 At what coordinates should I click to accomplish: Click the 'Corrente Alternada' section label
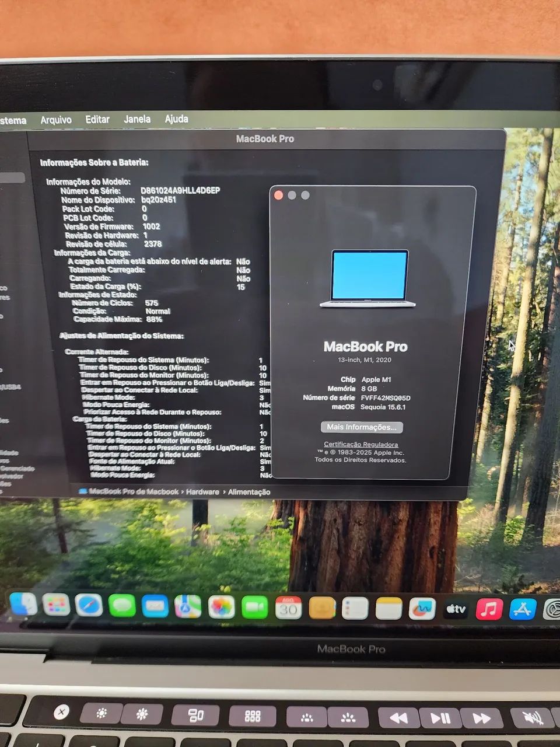[x=97, y=352]
